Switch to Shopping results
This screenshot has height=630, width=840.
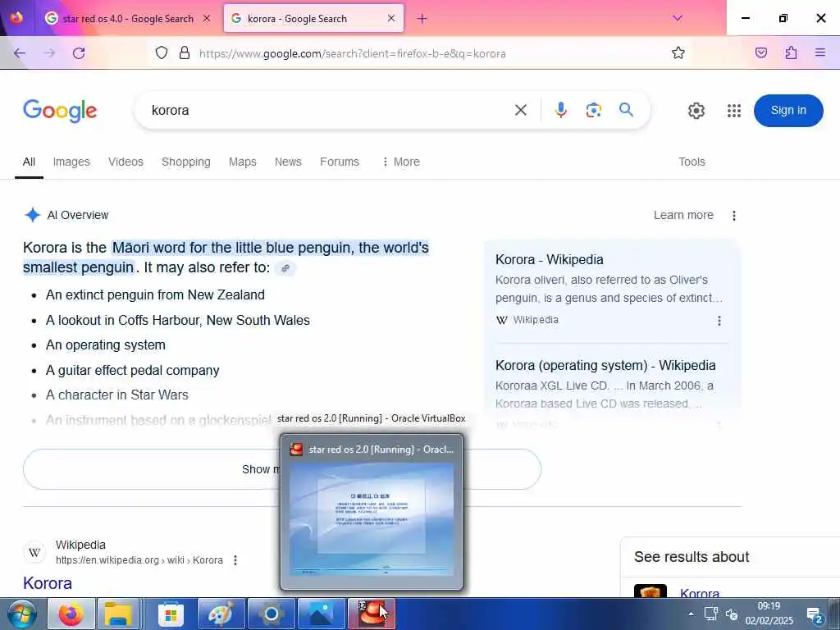(x=186, y=162)
